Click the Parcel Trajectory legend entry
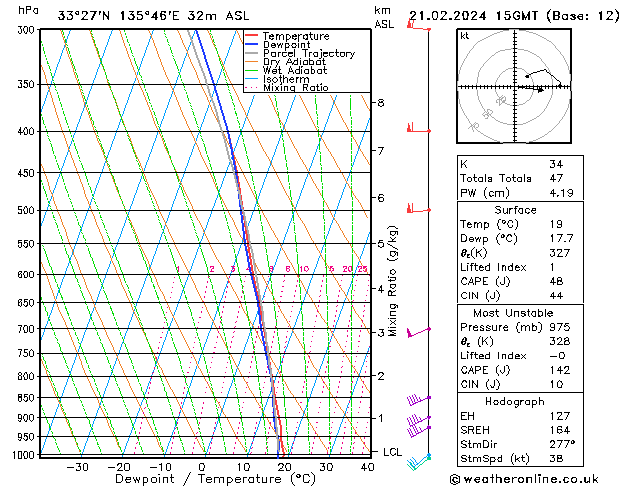Image resolution: width=629 pixels, height=486 pixels. pyautogui.click(x=300, y=53)
